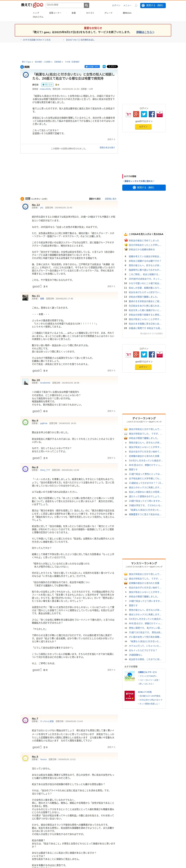Click Google+ login icon beside the question

[136, 114]
